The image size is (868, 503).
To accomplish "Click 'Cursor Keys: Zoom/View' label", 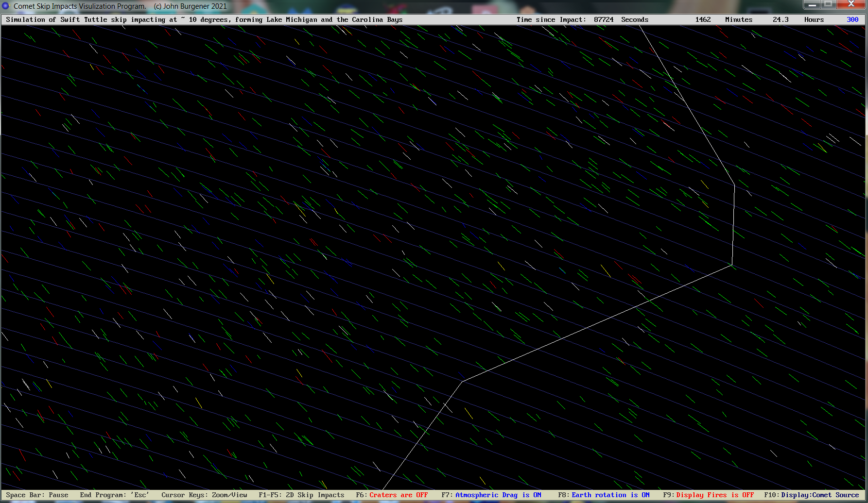I will [204, 495].
